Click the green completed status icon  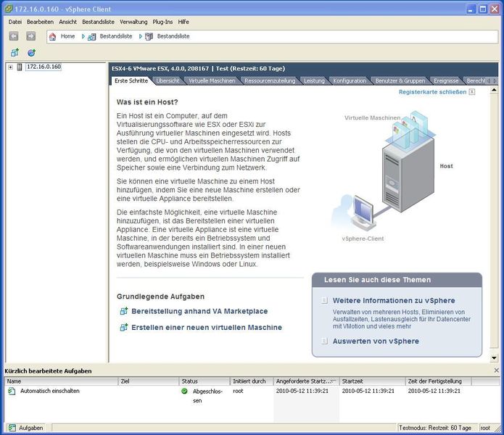point(184,391)
